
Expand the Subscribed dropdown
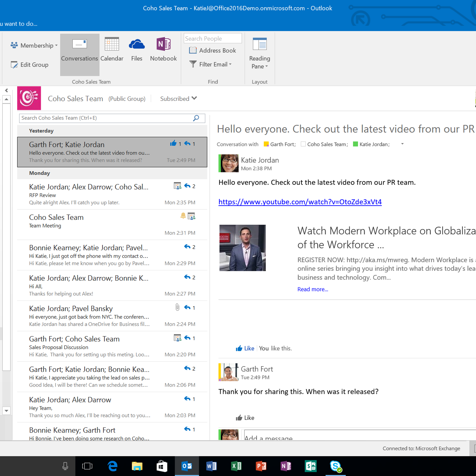coord(178,99)
